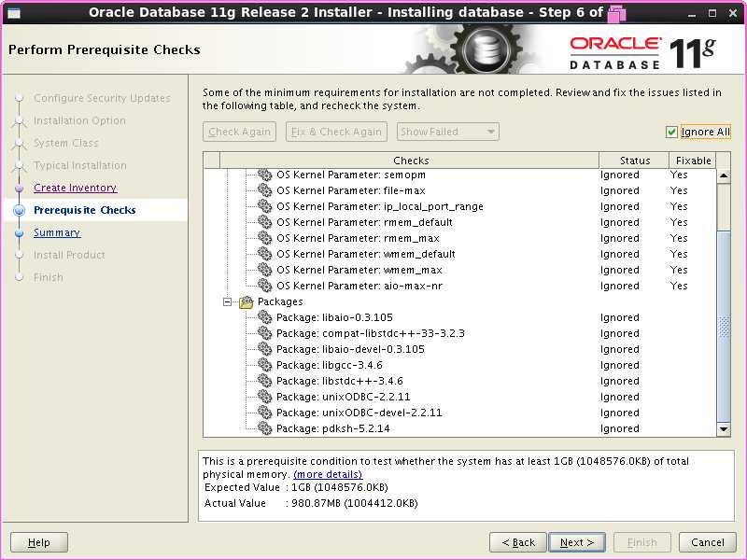The height and width of the screenshot is (560, 747).
Task: Go back with the Back button
Action: point(518,542)
